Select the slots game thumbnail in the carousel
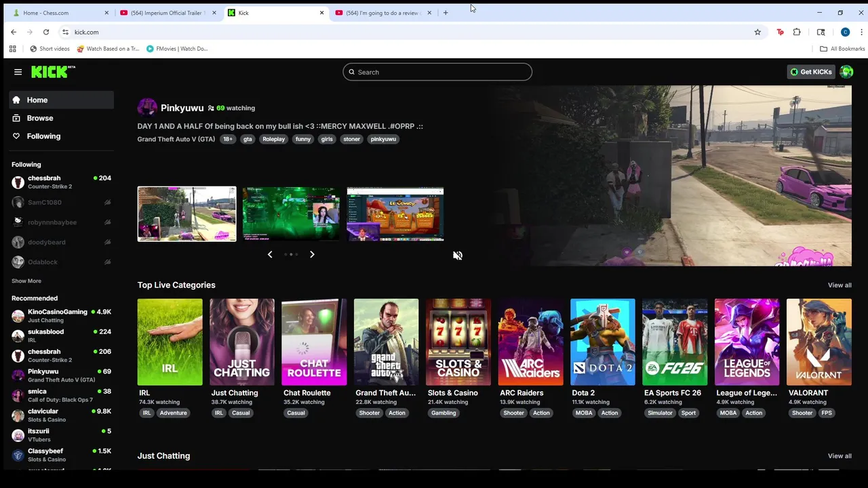The image size is (868, 488). (x=395, y=214)
